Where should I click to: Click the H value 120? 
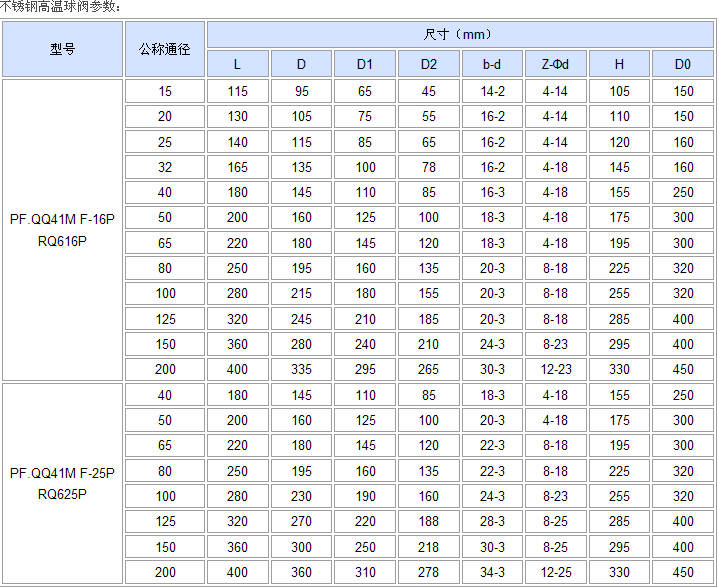619,142
